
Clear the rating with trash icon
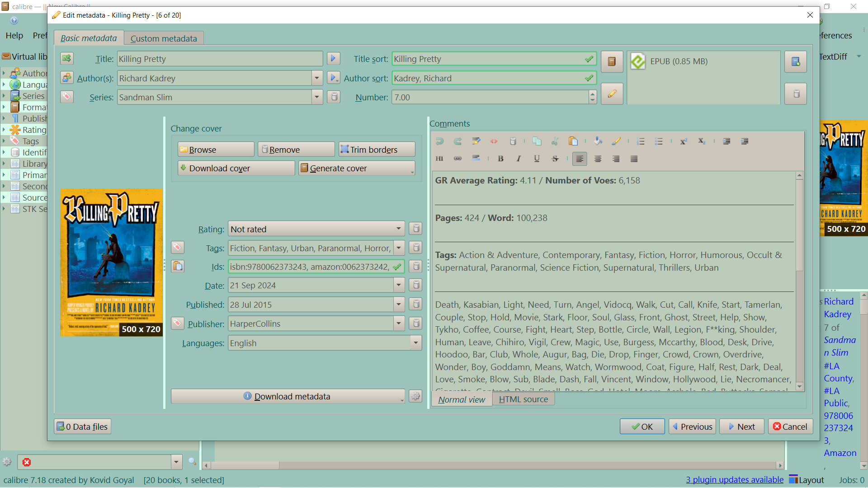click(x=415, y=229)
